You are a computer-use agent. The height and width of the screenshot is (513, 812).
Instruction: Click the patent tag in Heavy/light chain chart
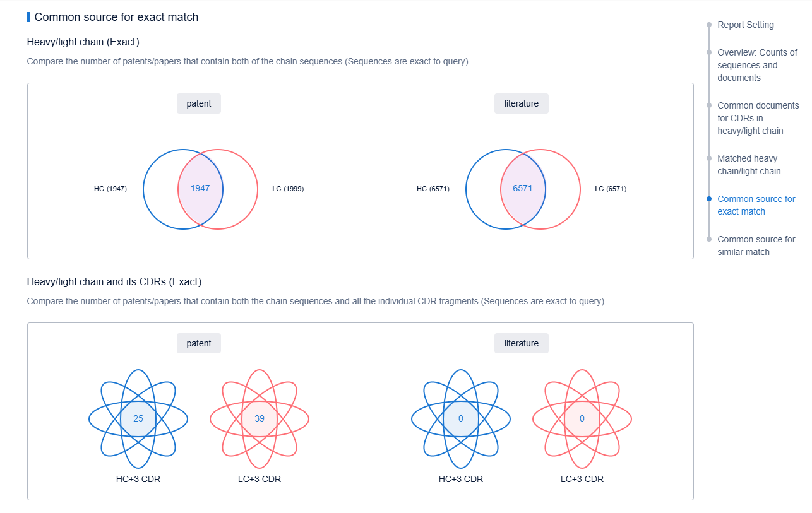tap(199, 103)
